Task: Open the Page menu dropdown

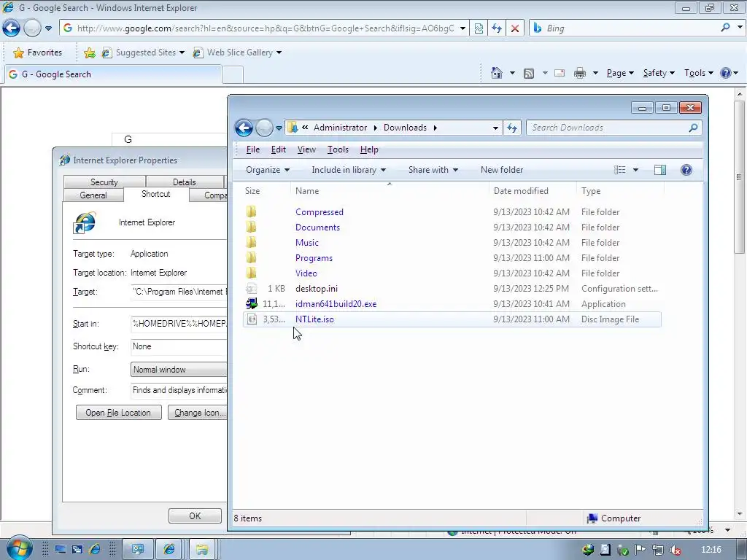Action: click(x=620, y=73)
